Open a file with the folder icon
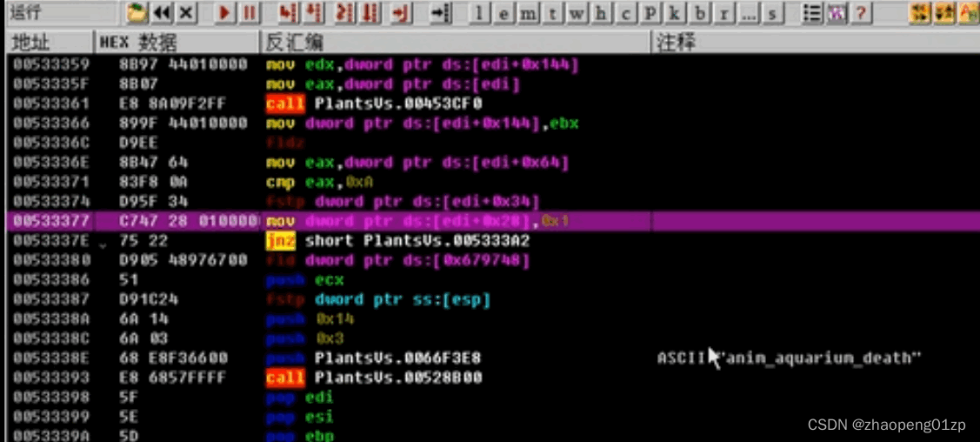The width and height of the screenshot is (980, 442). click(137, 12)
